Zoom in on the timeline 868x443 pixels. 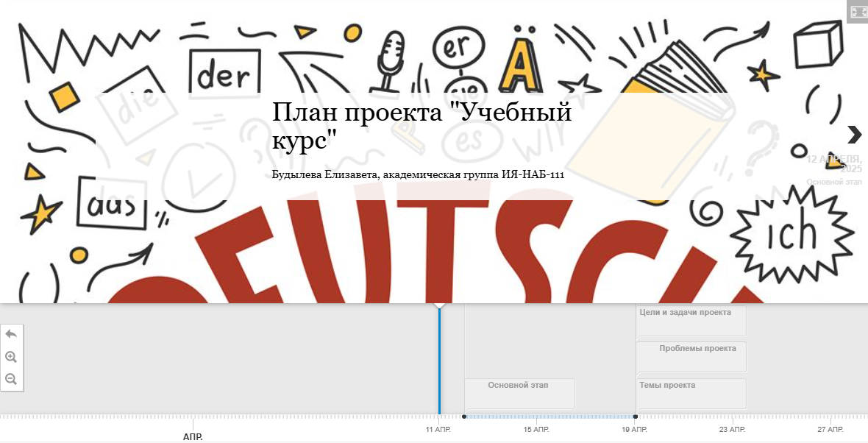[11, 357]
